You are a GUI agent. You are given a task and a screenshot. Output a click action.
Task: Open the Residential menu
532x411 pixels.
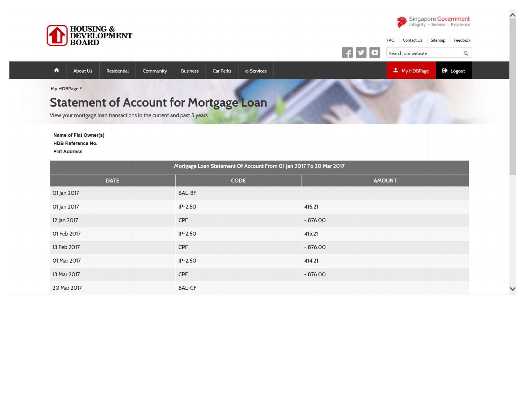coord(118,71)
